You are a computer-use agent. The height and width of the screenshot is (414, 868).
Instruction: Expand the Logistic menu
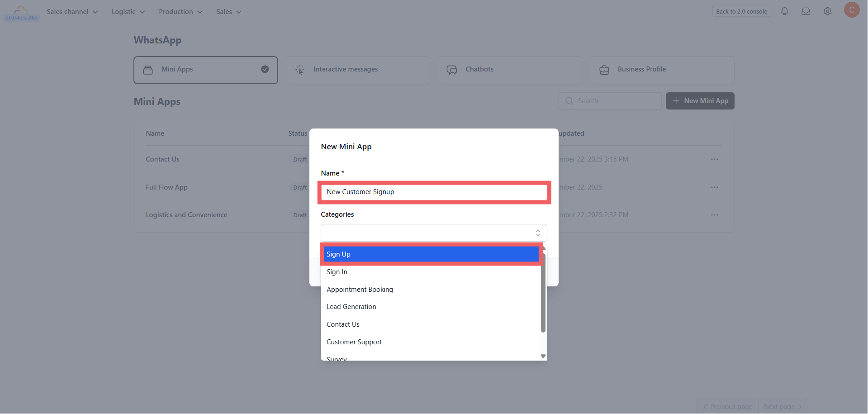coord(128,12)
